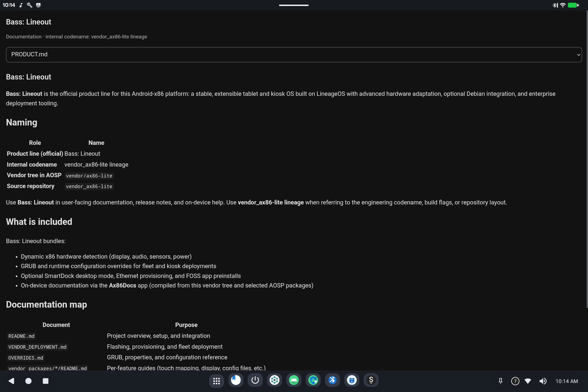The image size is (588, 392).
Task: Tap the Home navigation circle
Action: click(x=28, y=381)
